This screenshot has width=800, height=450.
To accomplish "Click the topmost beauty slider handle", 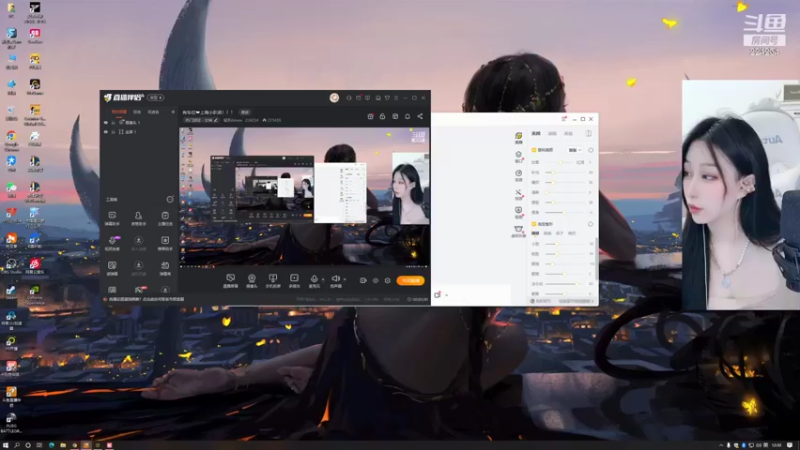I will point(560,162).
